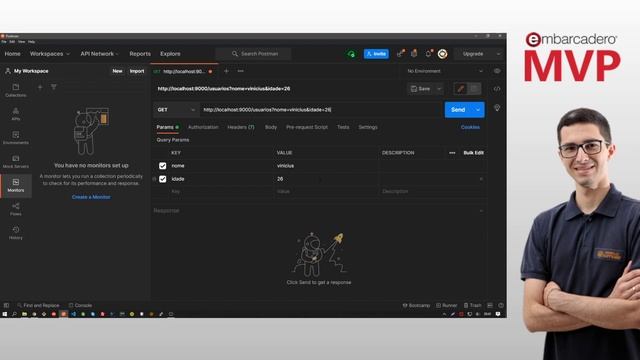The width and height of the screenshot is (640, 360).
Task: Click the comment mode icon beside pencil
Action: coord(474,89)
